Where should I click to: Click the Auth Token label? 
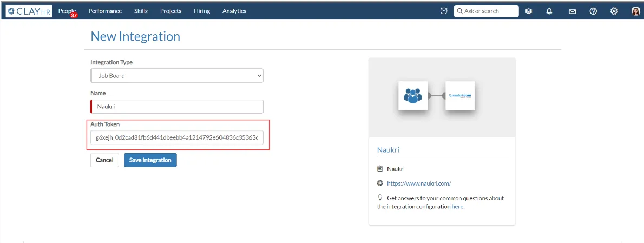point(105,124)
